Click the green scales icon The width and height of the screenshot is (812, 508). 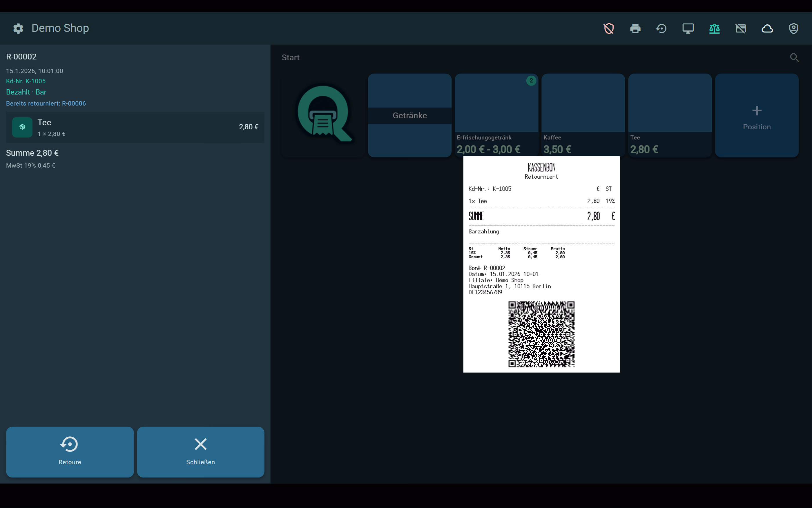(714, 28)
